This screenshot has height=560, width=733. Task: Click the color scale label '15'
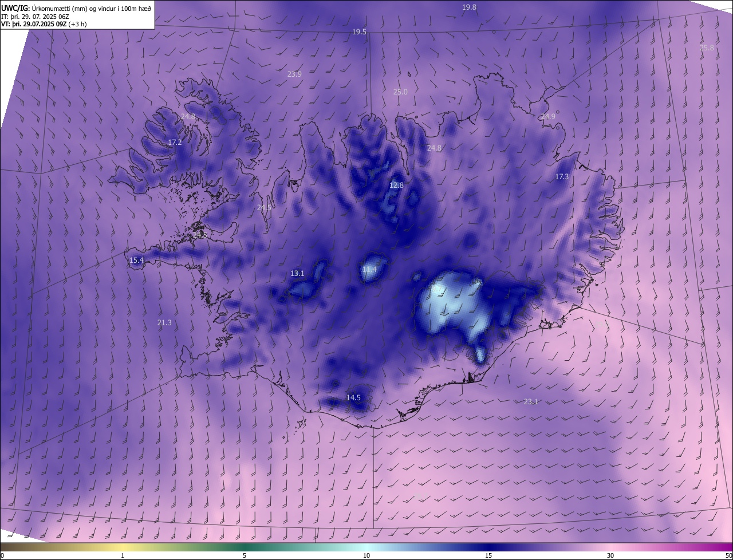pos(488,556)
